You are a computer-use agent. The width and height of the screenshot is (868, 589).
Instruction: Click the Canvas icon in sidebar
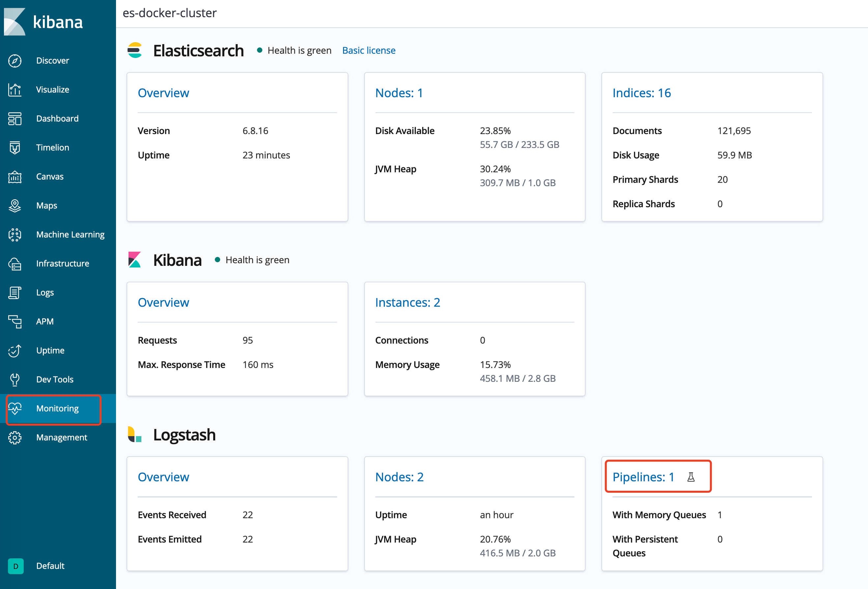point(15,177)
